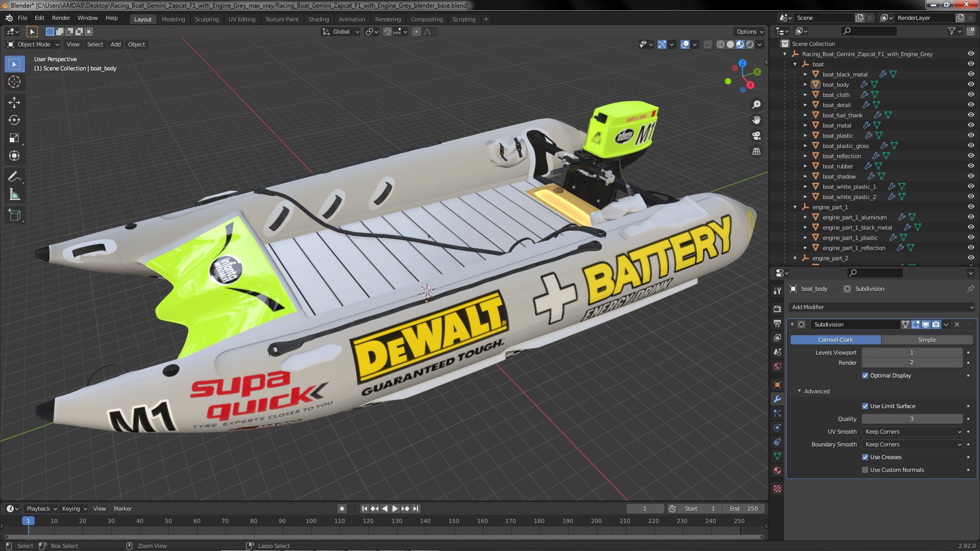Viewport: 980px width, 551px height.
Task: Select Simple subdivision type
Action: (x=927, y=340)
